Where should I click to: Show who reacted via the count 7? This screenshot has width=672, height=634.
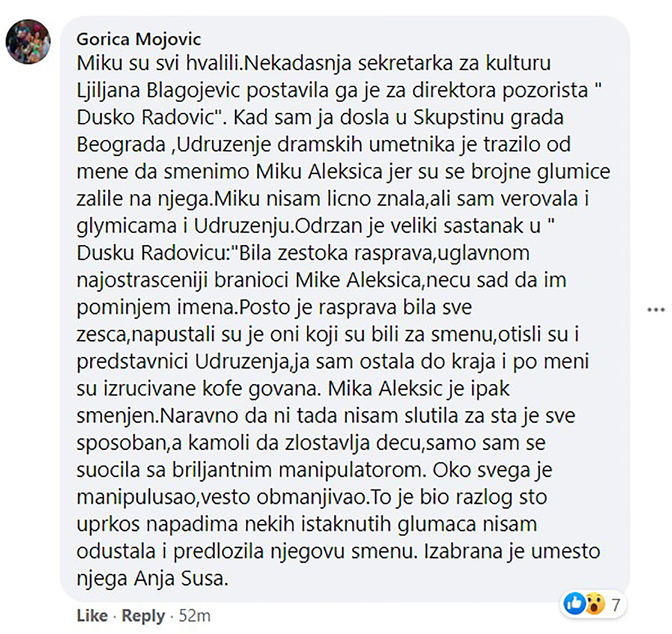tap(615, 605)
